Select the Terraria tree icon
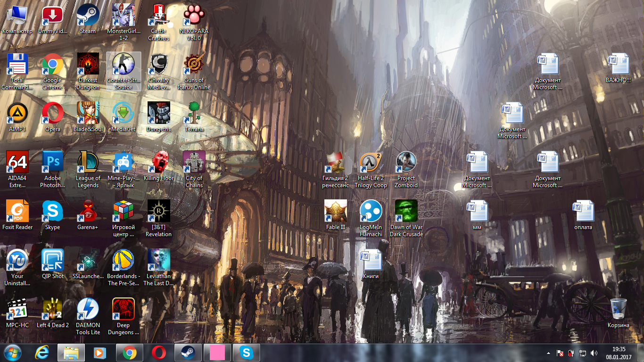Screen dimensions: 644x362 (x=194, y=118)
